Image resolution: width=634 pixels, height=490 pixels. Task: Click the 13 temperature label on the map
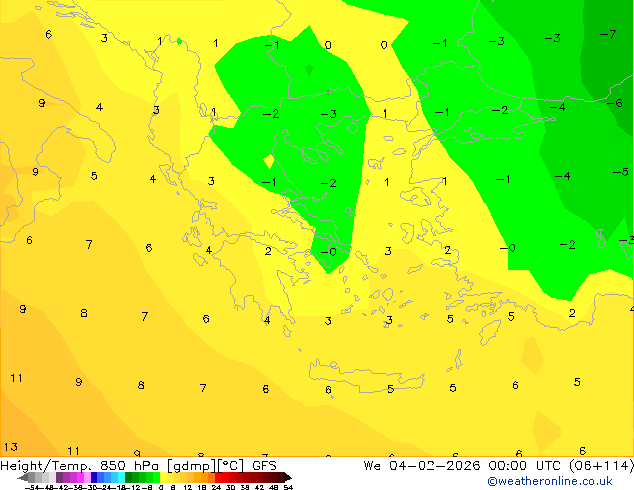[x=11, y=447]
